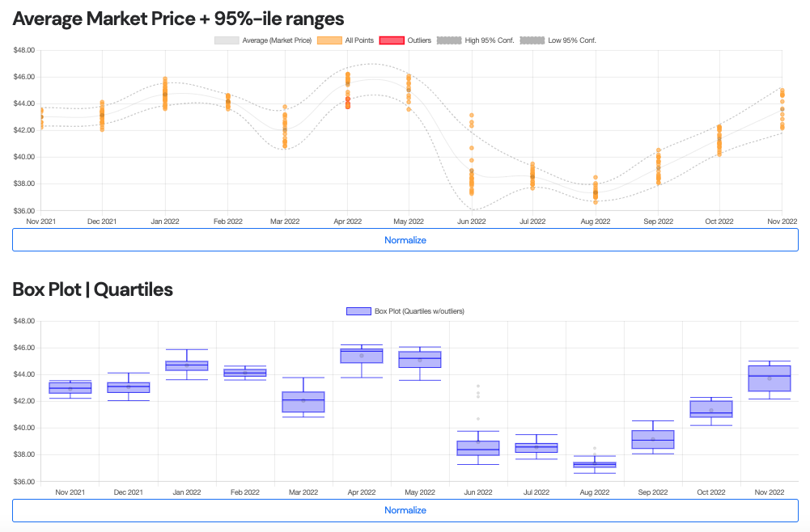Select the Dec 2021 quartile box

[129, 387]
